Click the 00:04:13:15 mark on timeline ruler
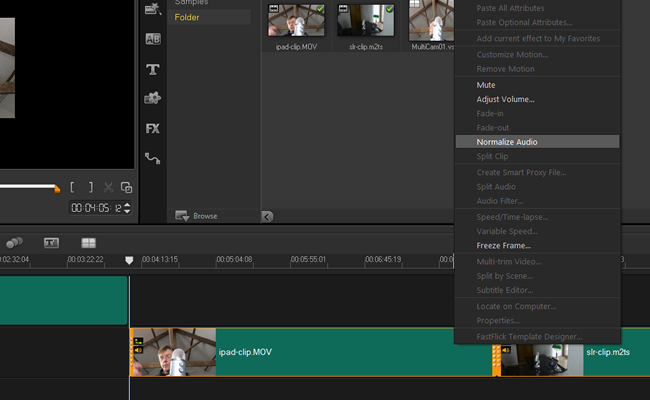650x400 pixels. pyautogui.click(x=160, y=259)
